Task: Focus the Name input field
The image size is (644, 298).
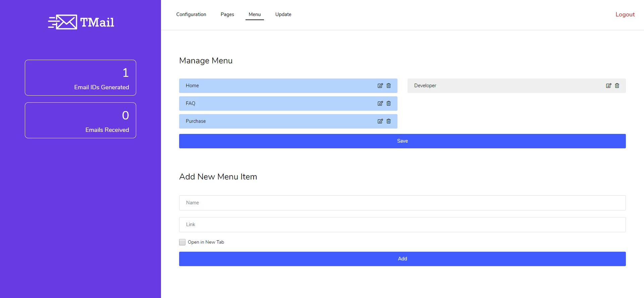Action: 402,203
